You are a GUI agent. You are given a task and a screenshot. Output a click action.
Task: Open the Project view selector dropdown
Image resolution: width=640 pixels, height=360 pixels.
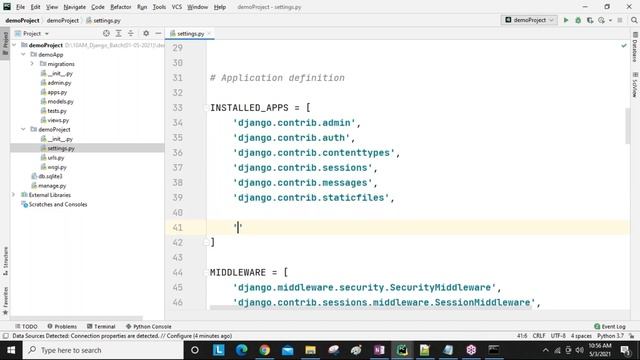click(32, 33)
